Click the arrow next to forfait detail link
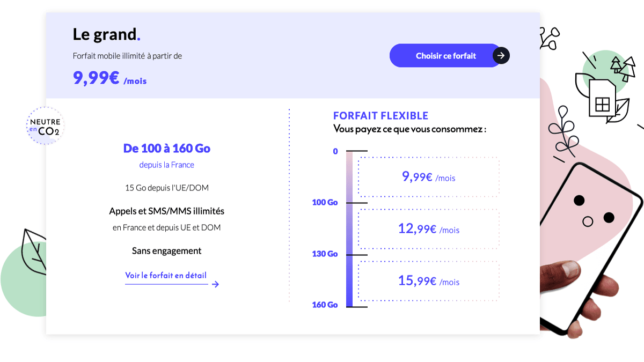Image resolution: width=644 pixels, height=362 pixels. (x=215, y=284)
